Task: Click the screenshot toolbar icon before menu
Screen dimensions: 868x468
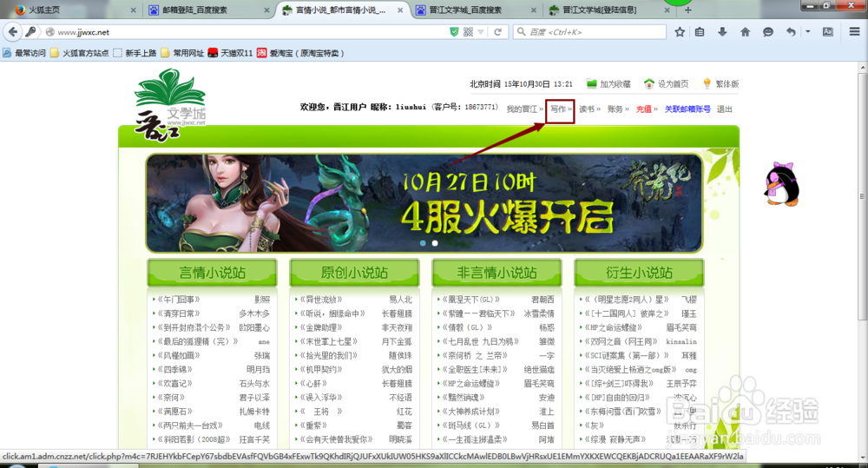Action: pyautogui.click(x=827, y=32)
